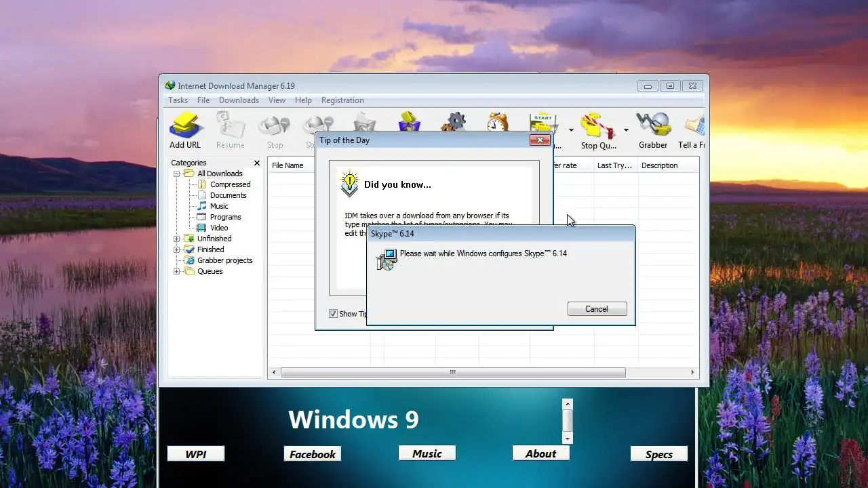Viewport: 868px width, 488px height.
Task: Open the Downloads menu
Action: coord(239,100)
